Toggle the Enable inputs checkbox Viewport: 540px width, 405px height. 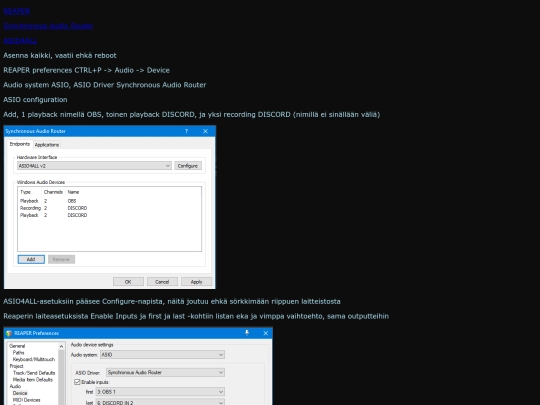[77, 382]
